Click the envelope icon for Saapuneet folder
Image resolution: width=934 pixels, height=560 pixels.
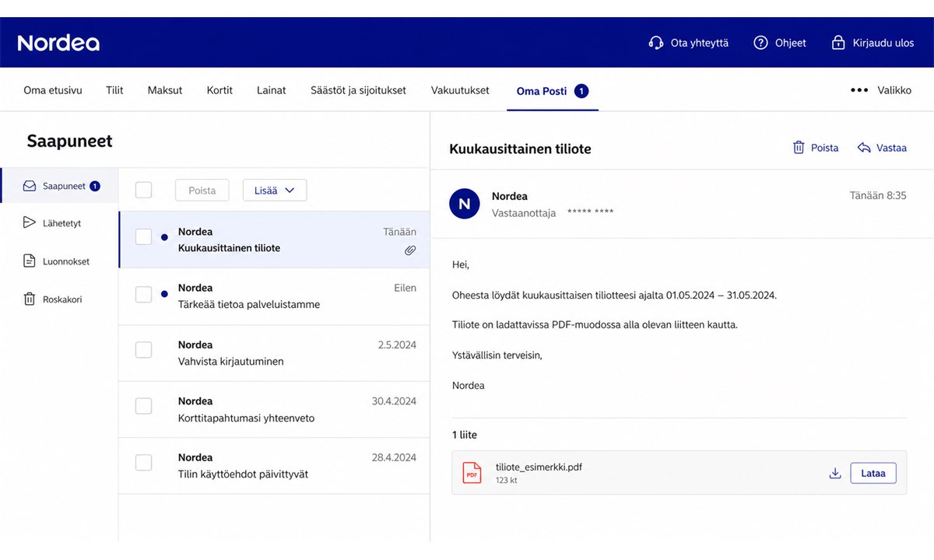[30, 186]
